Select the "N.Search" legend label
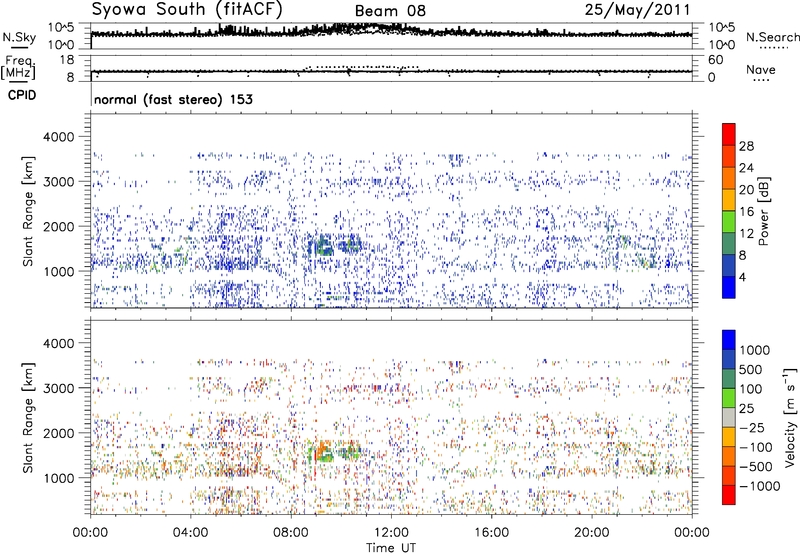The image size is (800, 554). [x=772, y=37]
